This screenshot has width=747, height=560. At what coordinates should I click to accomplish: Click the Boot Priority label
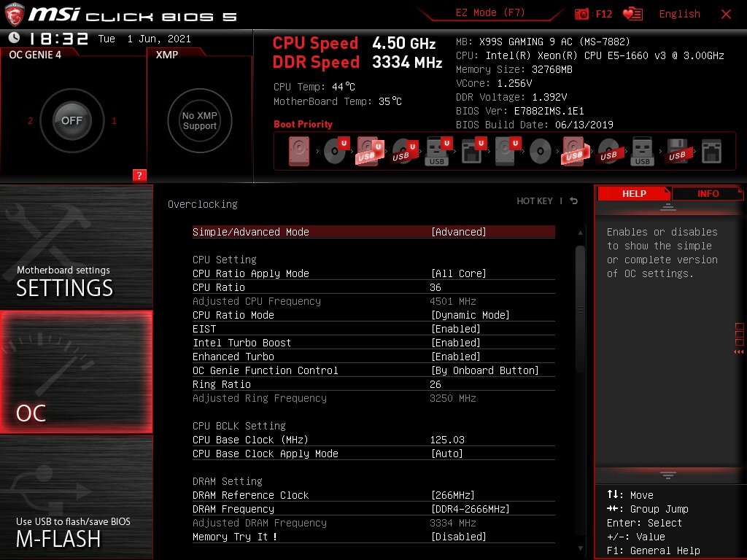tap(303, 124)
